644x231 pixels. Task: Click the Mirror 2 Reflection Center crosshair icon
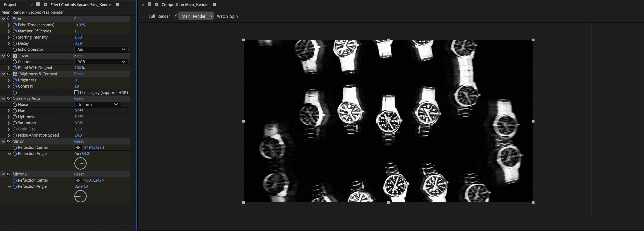pos(78,180)
